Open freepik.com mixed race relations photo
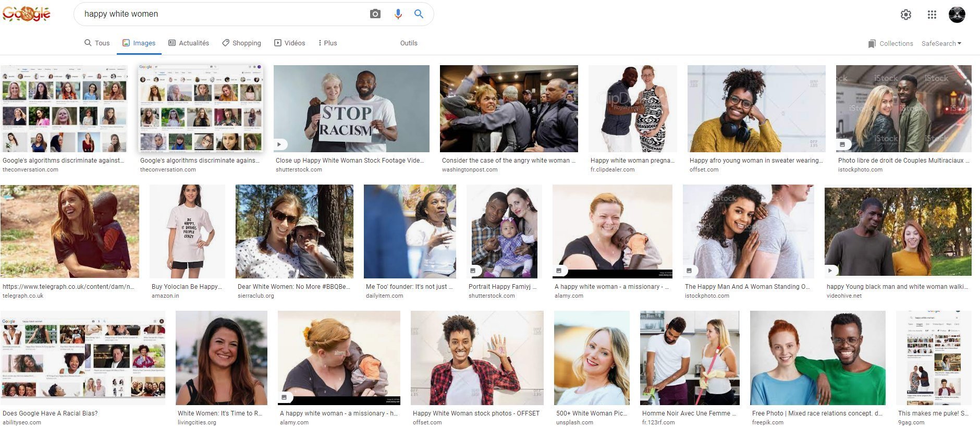The image size is (980, 427). click(x=818, y=358)
